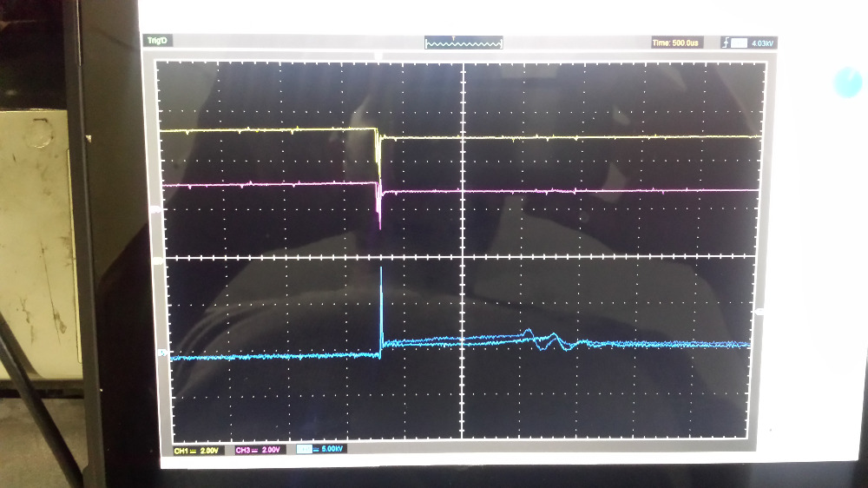868x488 pixels.
Task: Click the white trigger source box
Action: tap(739, 42)
